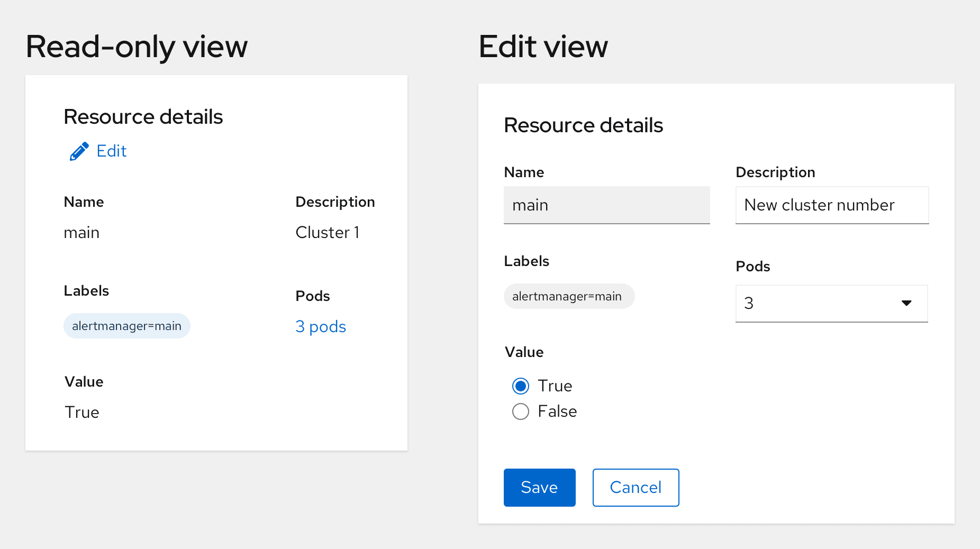Click the True radio option label
This screenshot has width=980, height=549.
[x=555, y=386]
